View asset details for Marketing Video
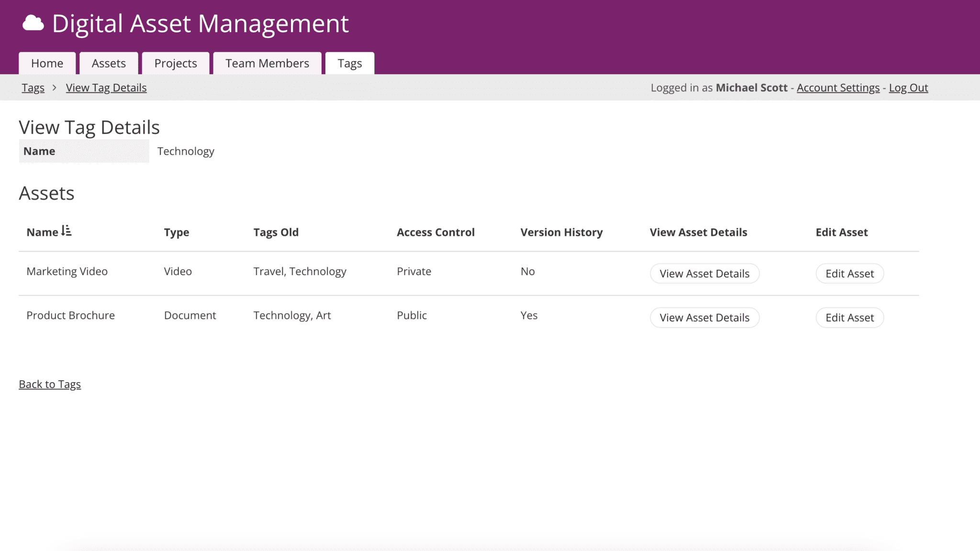The image size is (980, 551). point(704,273)
